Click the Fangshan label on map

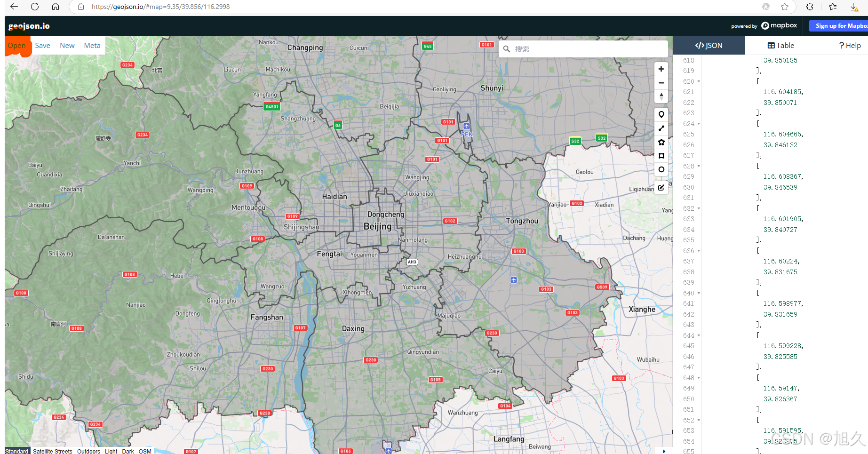coord(267,318)
